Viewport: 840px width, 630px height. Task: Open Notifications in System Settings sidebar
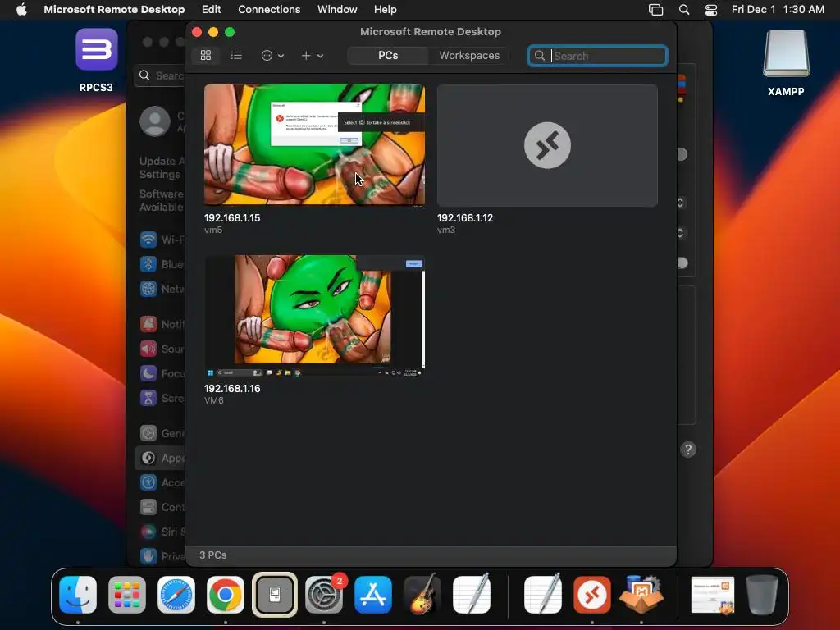162,324
